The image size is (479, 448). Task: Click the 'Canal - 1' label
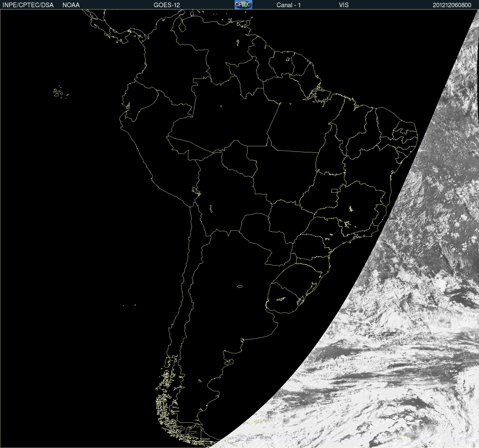coord(288,5)
